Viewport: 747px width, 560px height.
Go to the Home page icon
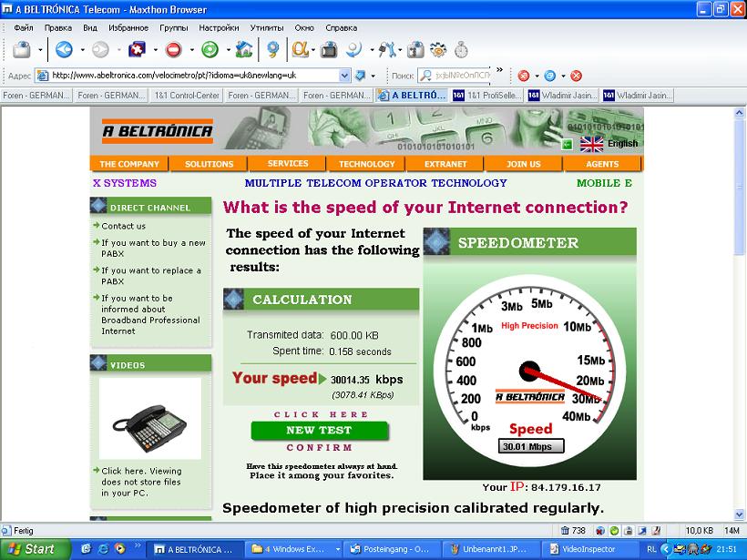point(244,49)
